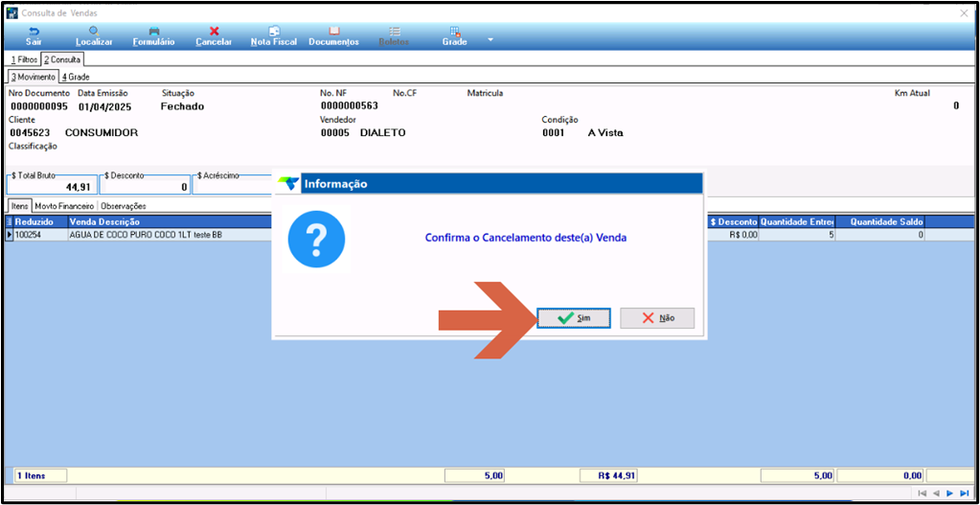
Task: Switch to the 1 Filtros tab
Action: point(24,60)
